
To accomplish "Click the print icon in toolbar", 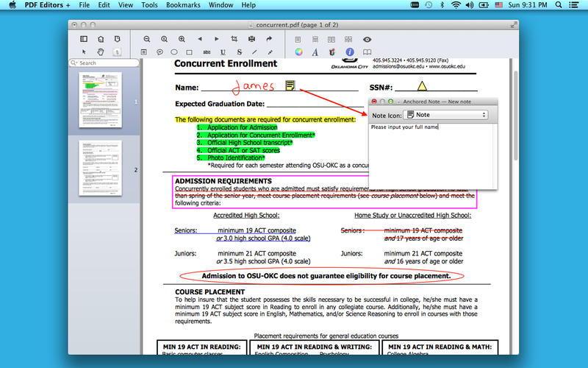I will click(251, 39).
